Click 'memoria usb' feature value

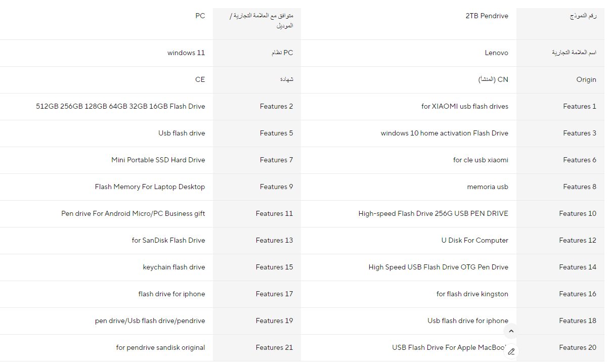tap(488, 187)
